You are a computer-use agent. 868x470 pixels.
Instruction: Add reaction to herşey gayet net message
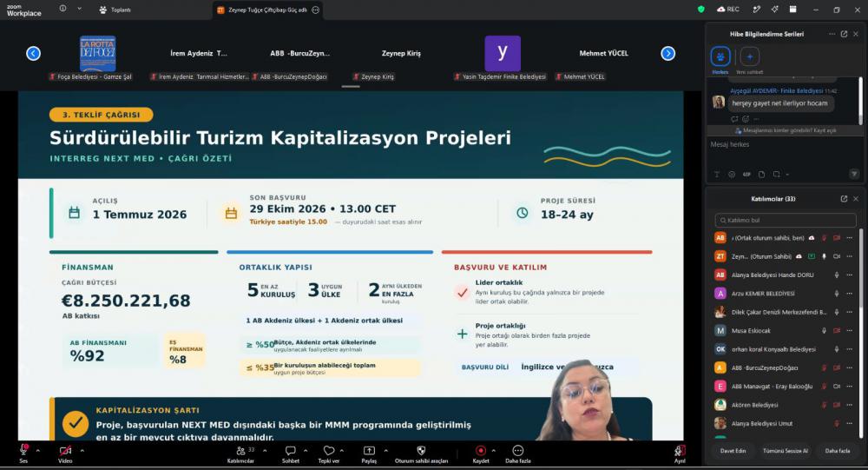(x=746, y=119)
